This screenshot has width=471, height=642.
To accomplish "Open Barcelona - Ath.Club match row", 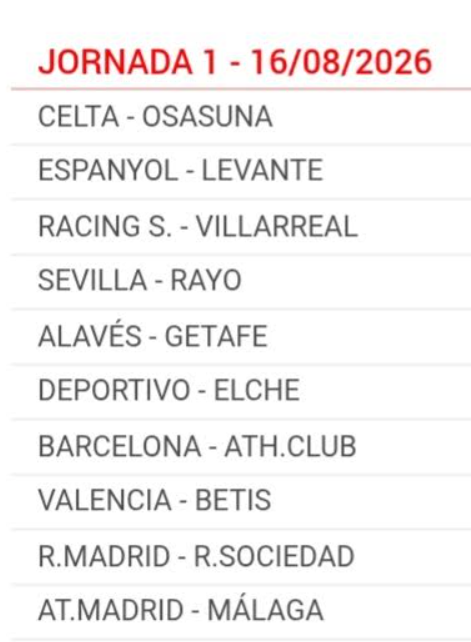I will point(241,446).
